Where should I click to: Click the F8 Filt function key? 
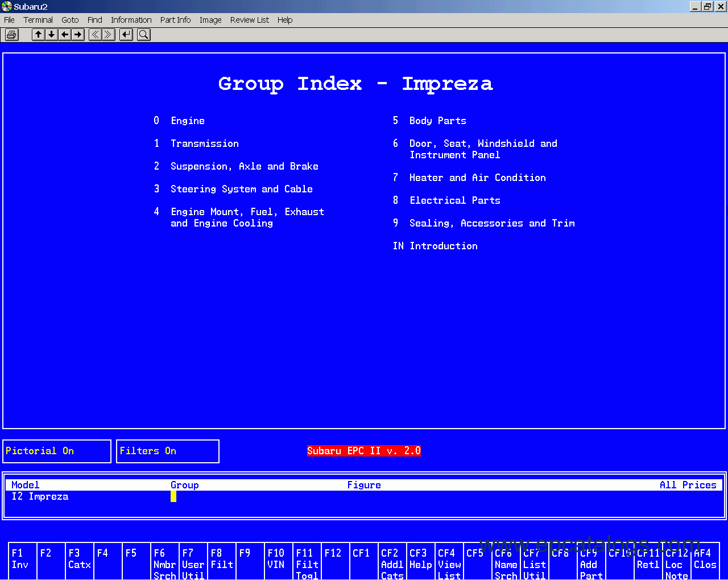coord(222,562)
